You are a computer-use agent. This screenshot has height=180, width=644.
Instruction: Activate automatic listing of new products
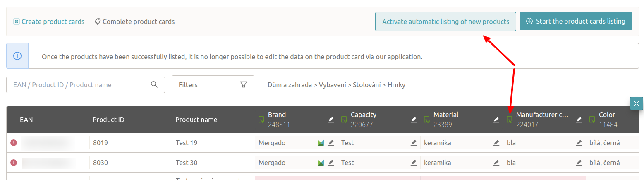pyautogui.click(x=445, y=22)
